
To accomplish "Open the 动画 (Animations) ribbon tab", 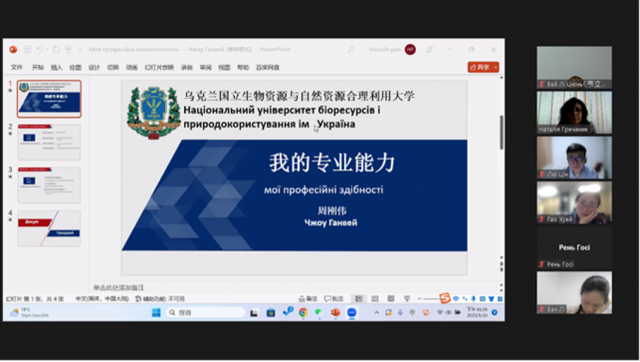I will coord(131,67).
